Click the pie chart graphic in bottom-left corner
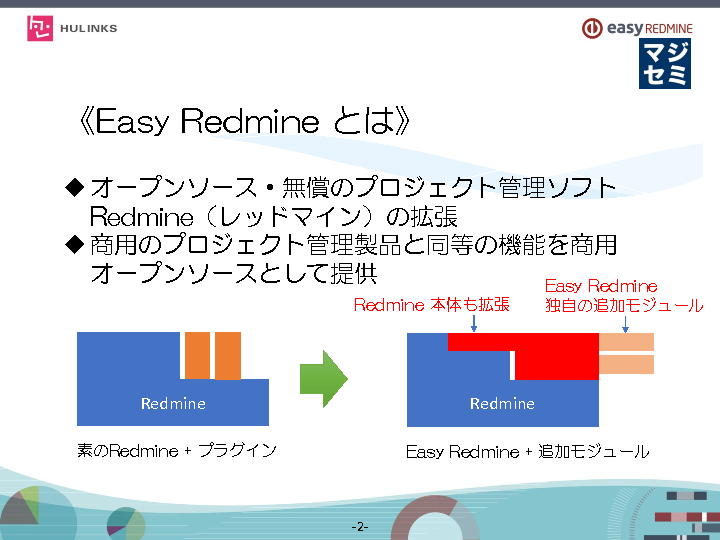Viewport: 720px width, 540px height. 22,506
